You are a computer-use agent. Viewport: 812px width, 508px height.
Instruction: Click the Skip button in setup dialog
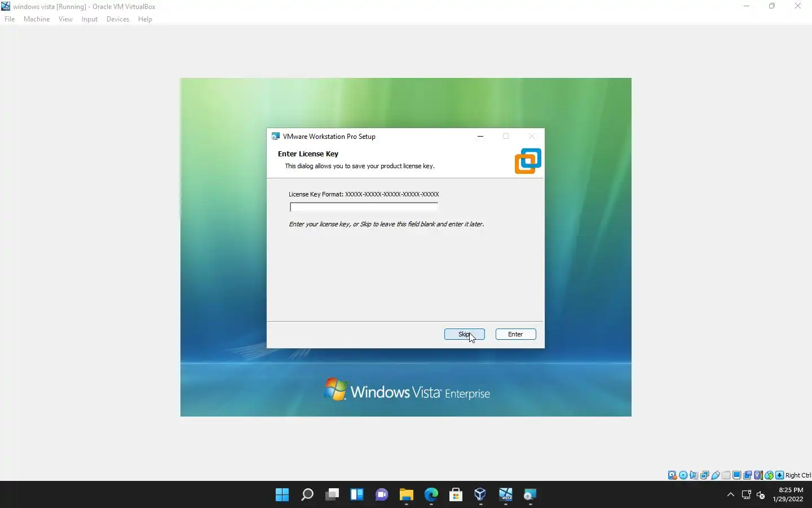tap(464, 334)
